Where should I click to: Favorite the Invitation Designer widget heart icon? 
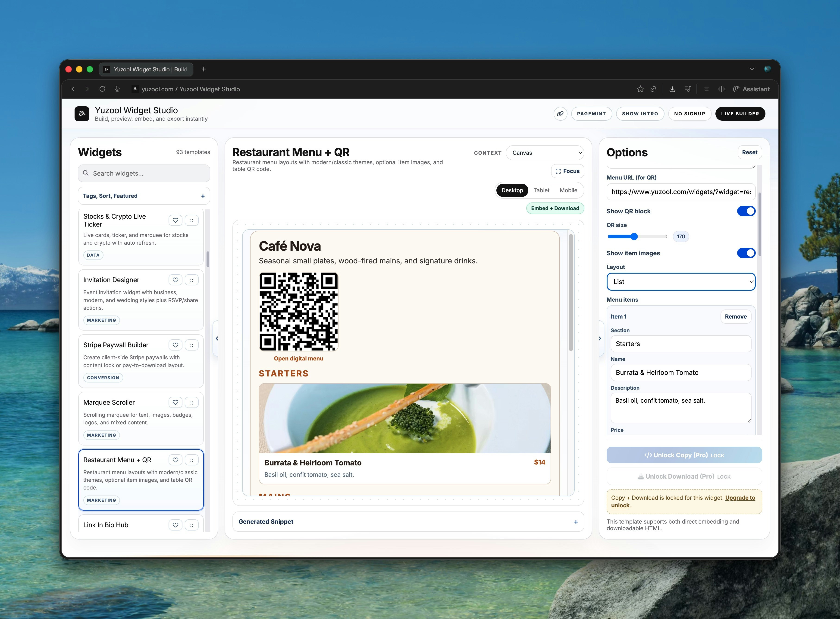point(175,280)
